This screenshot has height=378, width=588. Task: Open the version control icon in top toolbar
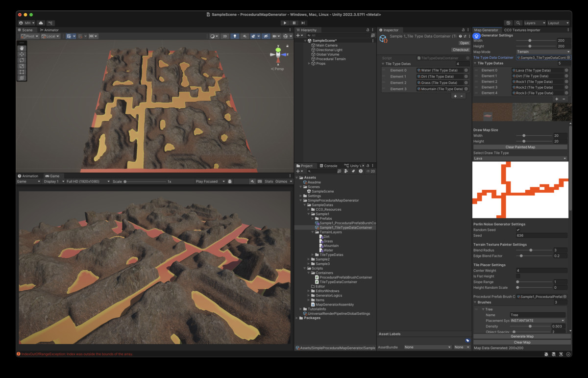[x=50, y=23]
